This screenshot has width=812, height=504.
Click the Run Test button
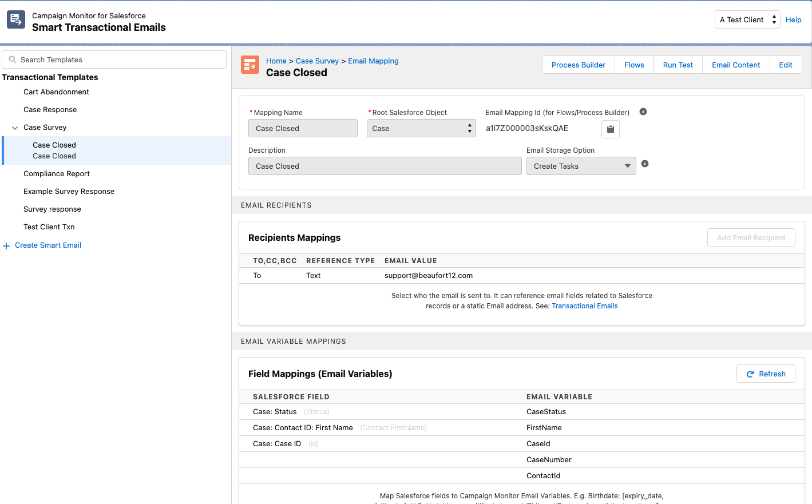[x=678, y=65]
